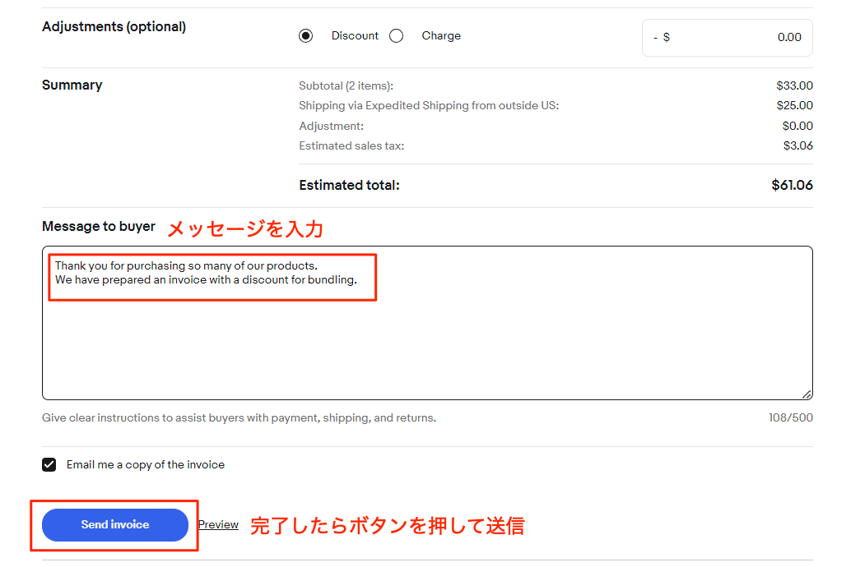The width and height of the screenshot is (860, 567).
Task: Open the Preview link
Action: tap(218, 525)
